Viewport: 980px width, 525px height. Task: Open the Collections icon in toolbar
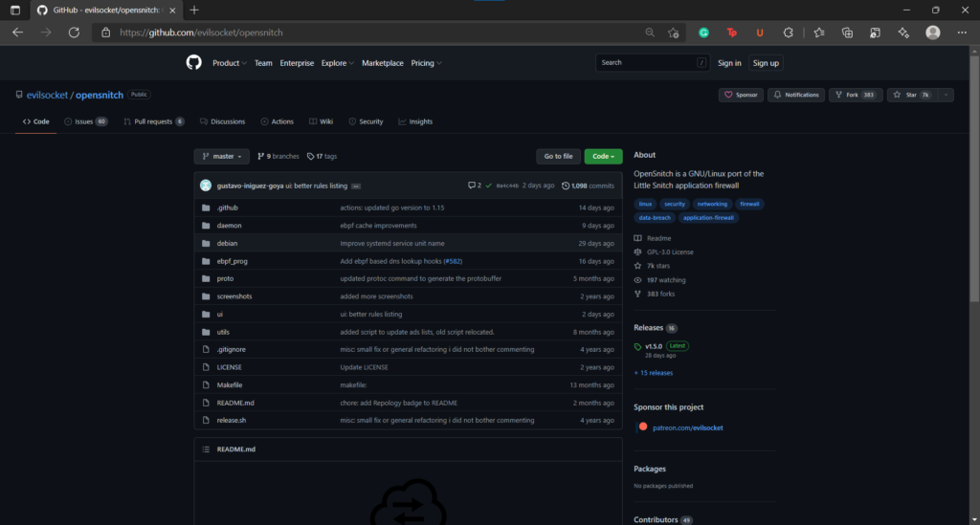[x=847, y=33]
